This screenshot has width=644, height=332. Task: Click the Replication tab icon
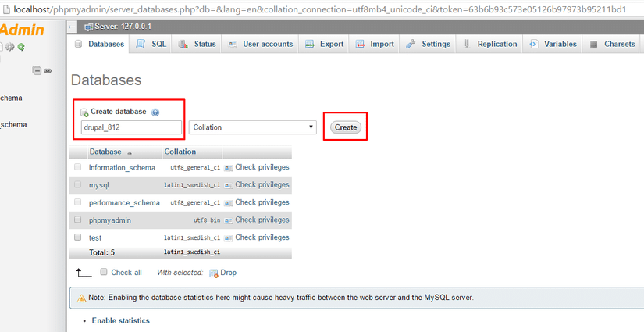[467, 44]
